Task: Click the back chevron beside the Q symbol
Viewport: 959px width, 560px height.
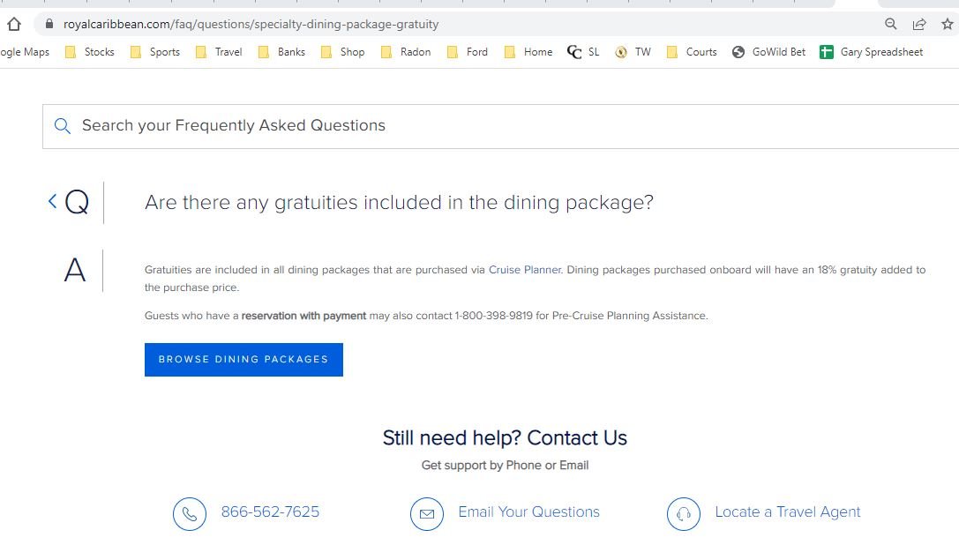Action: pyautogui.click(x=52, y=200)
